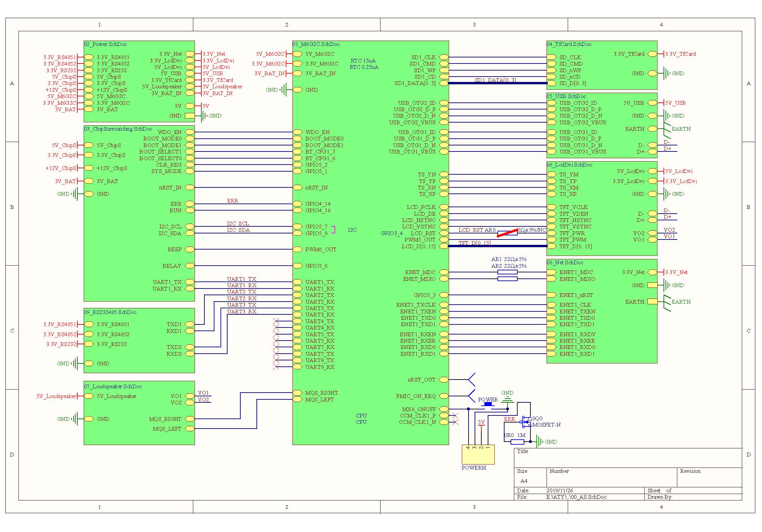The image size is (762, 532).
Task: Click the R0 1M resistor symbol
Action: coord(517,442)
